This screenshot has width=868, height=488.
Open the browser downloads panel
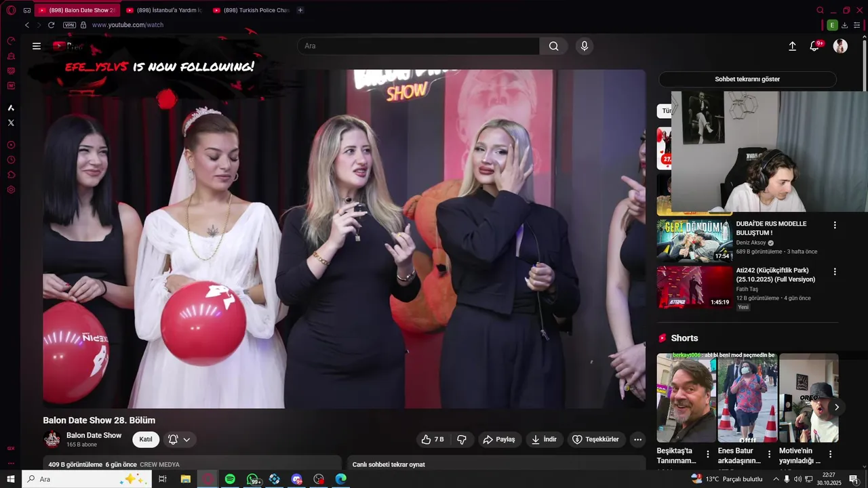click(844, 25)
